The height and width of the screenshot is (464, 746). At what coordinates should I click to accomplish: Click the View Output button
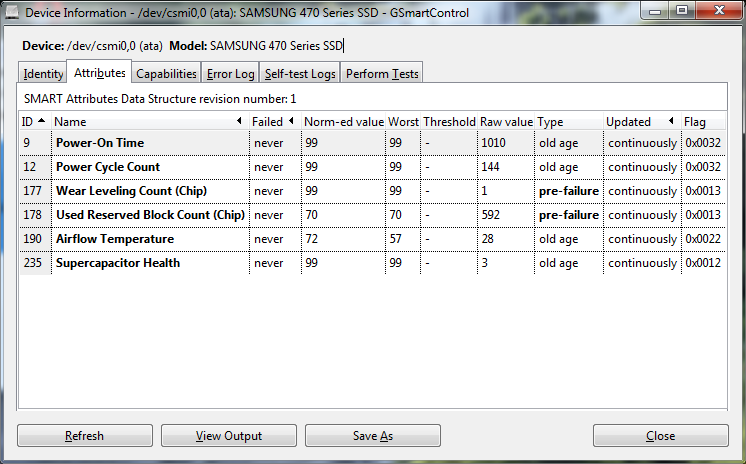[229, 436]
